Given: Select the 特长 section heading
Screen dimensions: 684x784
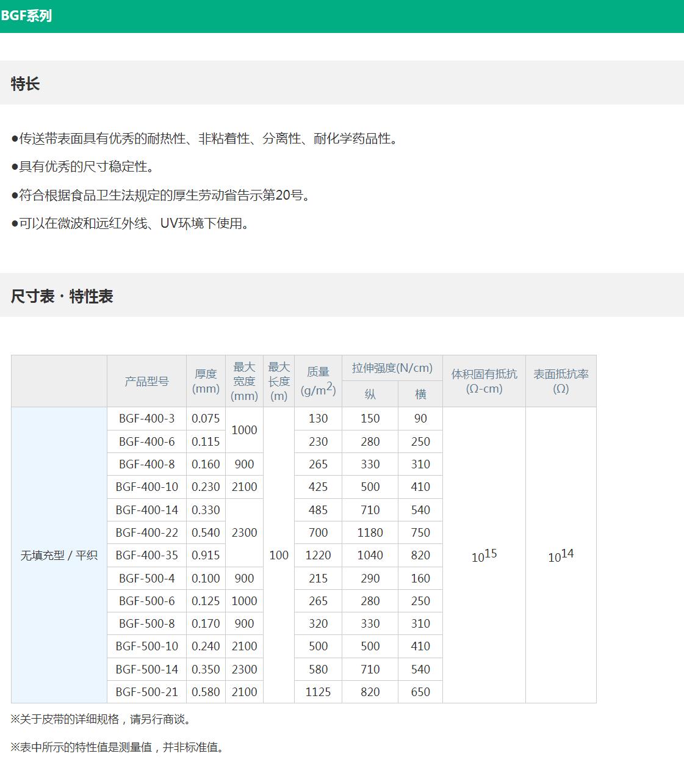Looking at the screenshot, I should click(x=25, y=84).
